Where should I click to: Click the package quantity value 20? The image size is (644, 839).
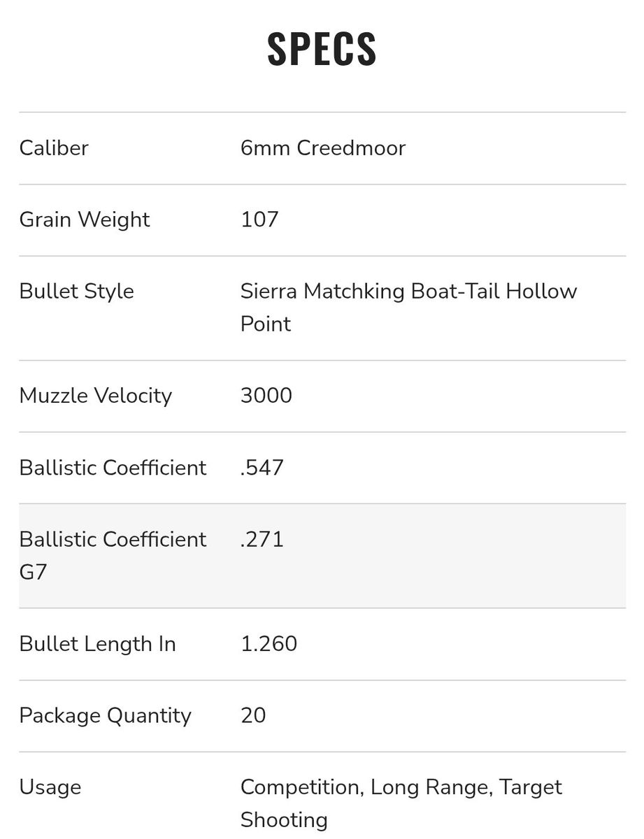253,715
